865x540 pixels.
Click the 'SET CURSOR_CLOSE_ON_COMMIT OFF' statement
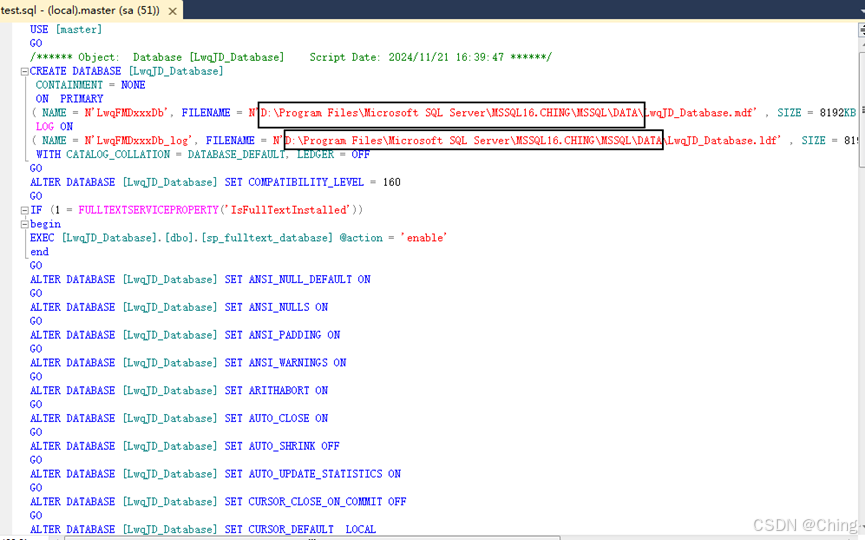tap(315, 501)
